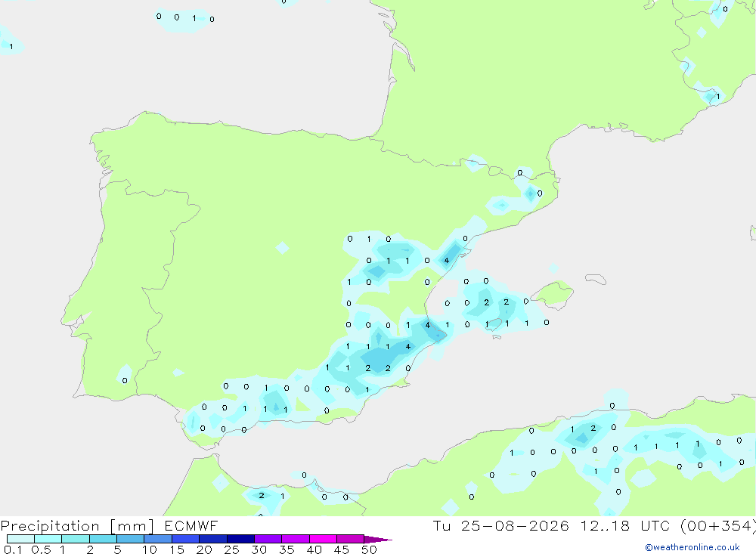The width and height of the screenshot is (756, 554).
Task: Click the "50" legend value label
Action: [x=369, y=549]
